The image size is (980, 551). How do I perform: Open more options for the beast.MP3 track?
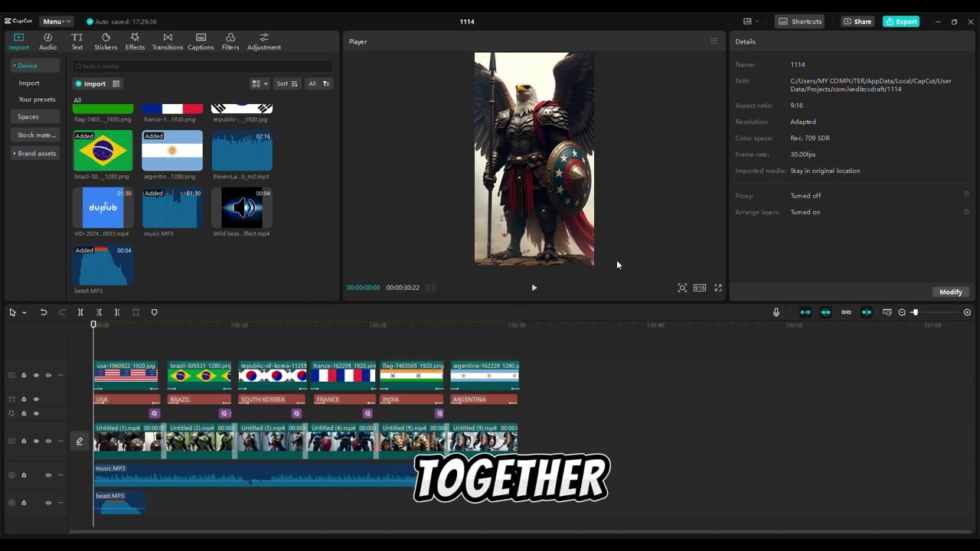60,503
